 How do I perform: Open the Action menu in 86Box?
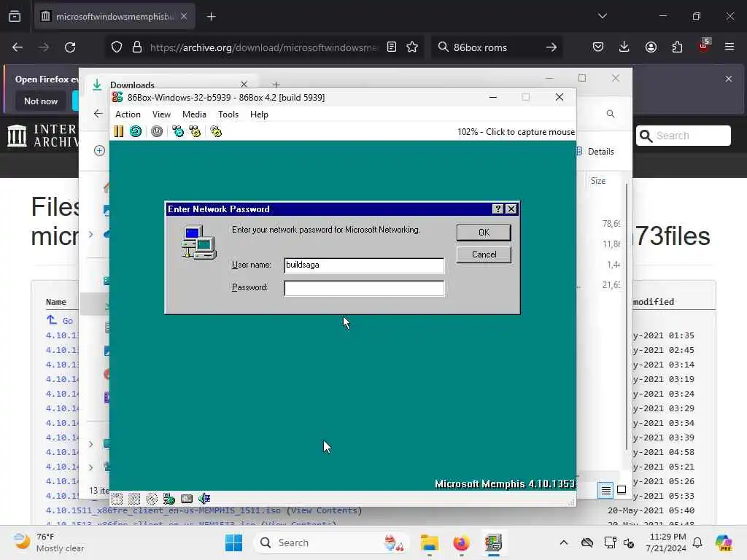pos(128,114)
